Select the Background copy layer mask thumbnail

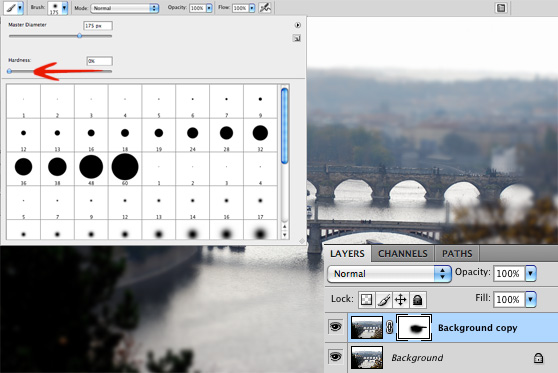[x=414, y=327]
